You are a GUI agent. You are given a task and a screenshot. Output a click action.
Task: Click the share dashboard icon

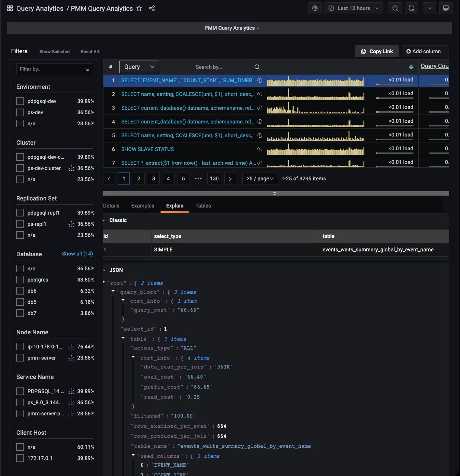click(152, 8)
